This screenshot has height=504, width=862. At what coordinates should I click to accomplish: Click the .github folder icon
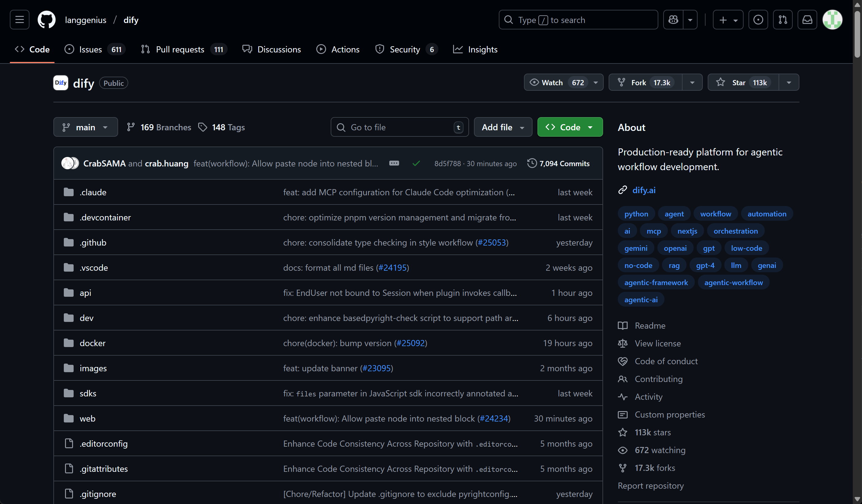(x=69, y=242)
